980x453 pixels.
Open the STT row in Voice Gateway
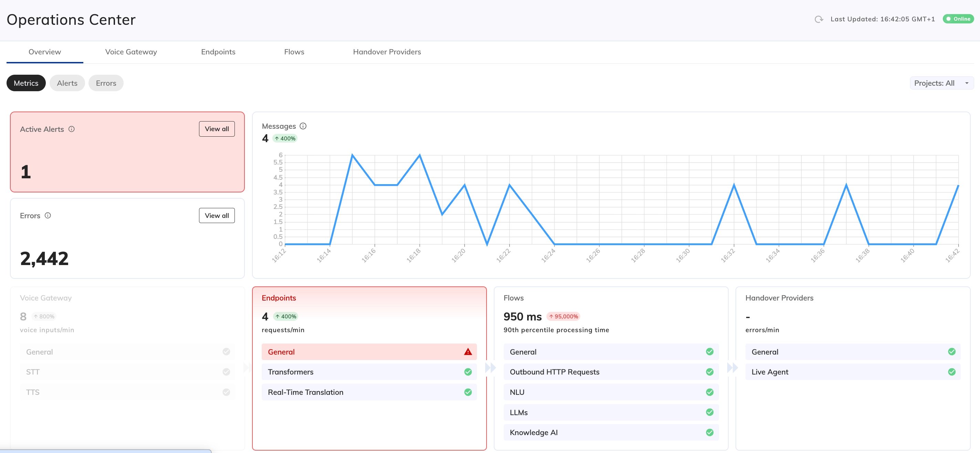(127, 372)
